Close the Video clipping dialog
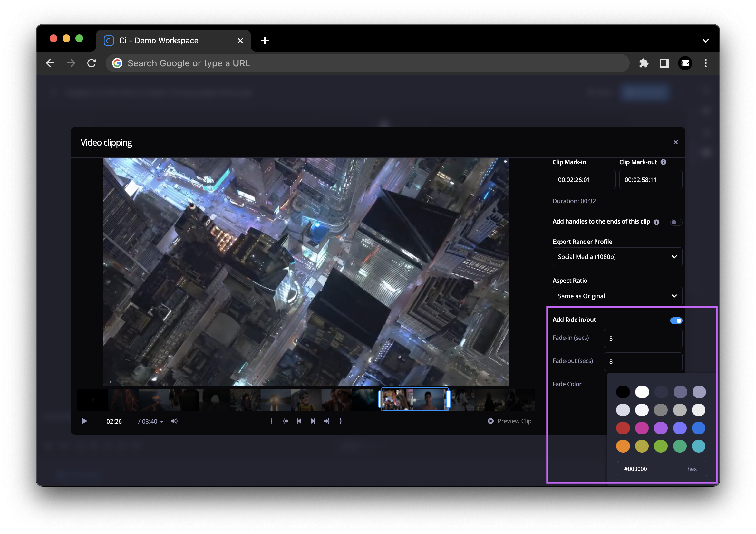The height and width of the screenshot is (534, 756). point(676,142)
